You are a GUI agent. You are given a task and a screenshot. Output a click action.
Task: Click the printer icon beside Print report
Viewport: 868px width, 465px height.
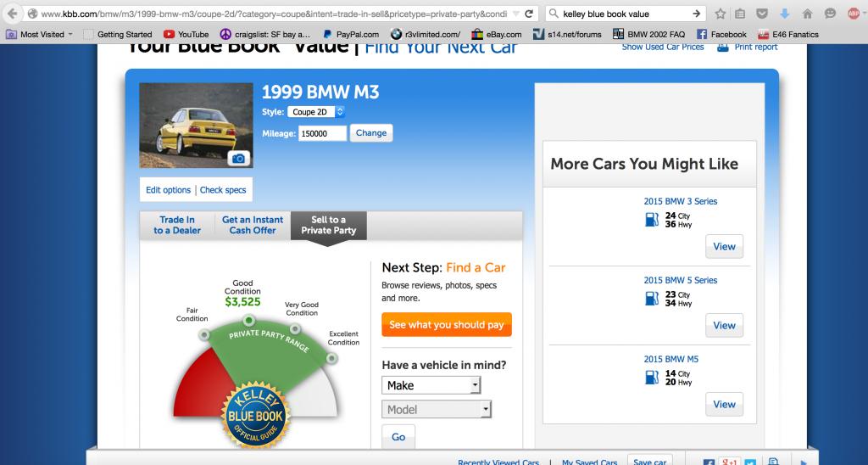tap(723, 47)
